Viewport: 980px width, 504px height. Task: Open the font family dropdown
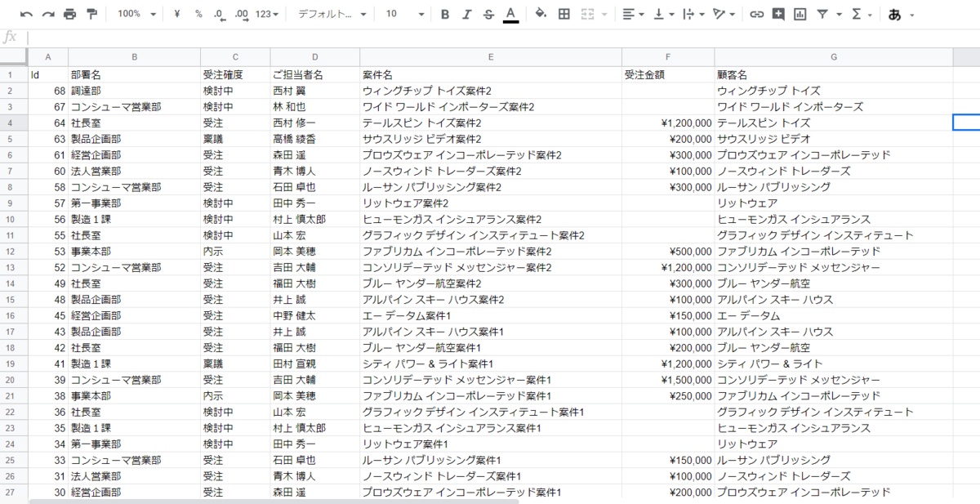click(332, 14)
